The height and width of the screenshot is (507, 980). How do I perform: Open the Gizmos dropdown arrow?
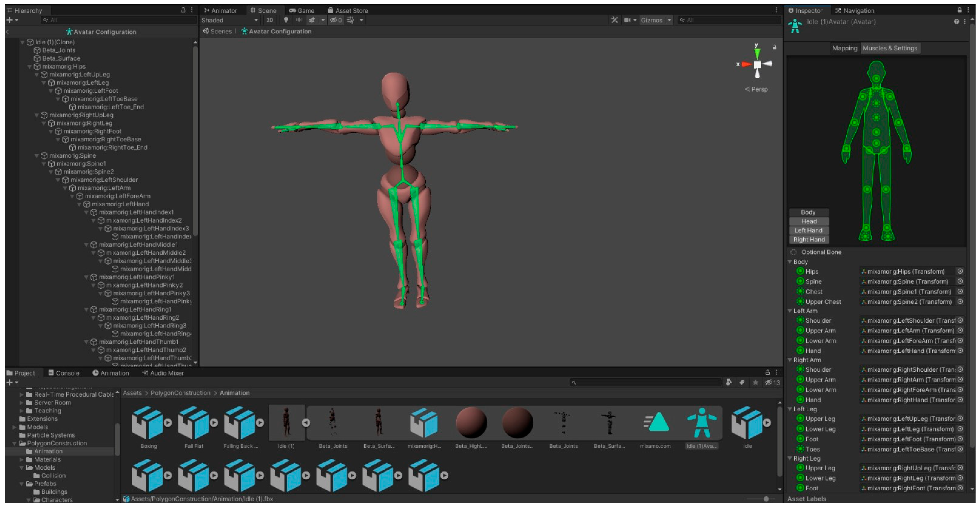tap(669, 20)
